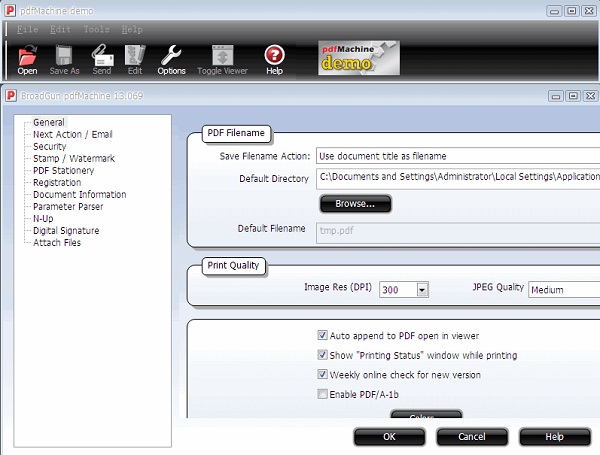The image size is (600, 455).
Task: Uncheck Show Printing Status window option
Action: (323, 355)
